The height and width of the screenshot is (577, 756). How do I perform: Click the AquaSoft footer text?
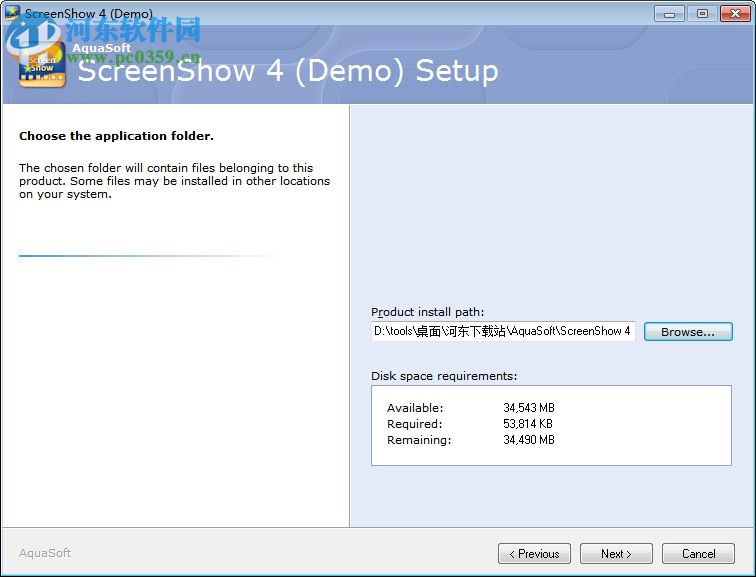[45, 553]
